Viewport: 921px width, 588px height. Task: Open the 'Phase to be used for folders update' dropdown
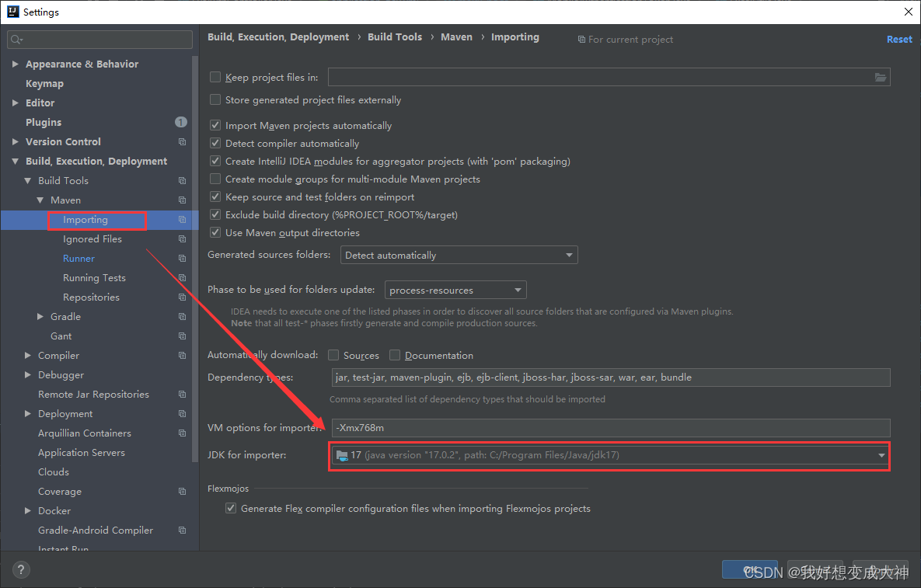(519, 290)
